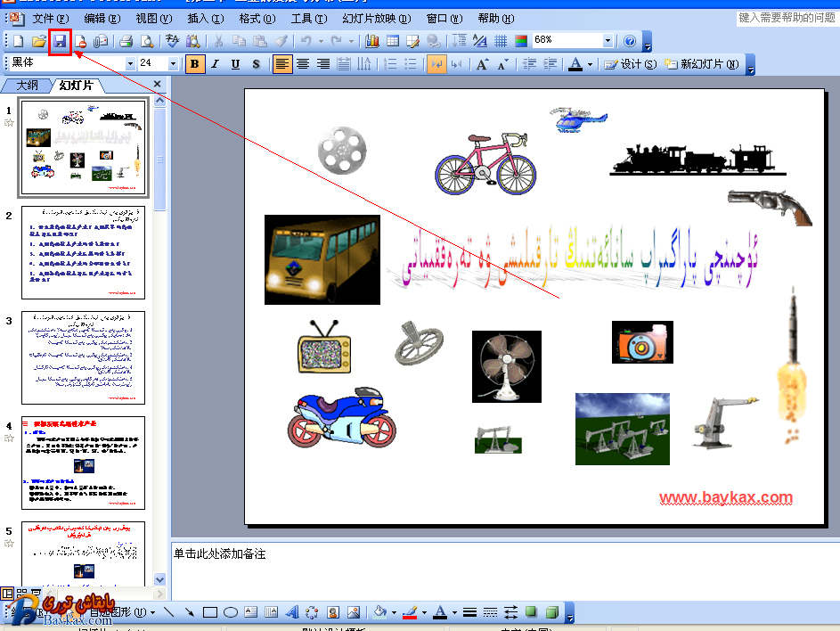Select slide 2 thumbnail

83,253
